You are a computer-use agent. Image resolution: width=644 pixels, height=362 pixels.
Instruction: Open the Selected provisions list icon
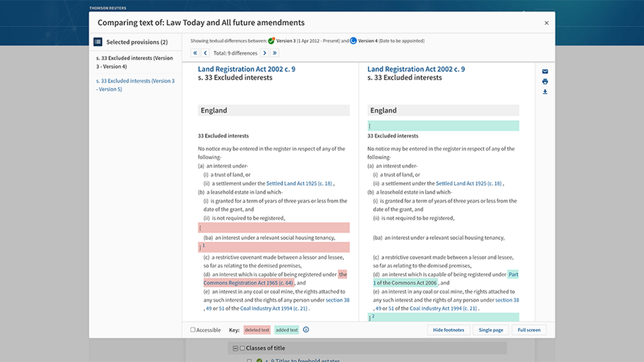coord(98,42)
